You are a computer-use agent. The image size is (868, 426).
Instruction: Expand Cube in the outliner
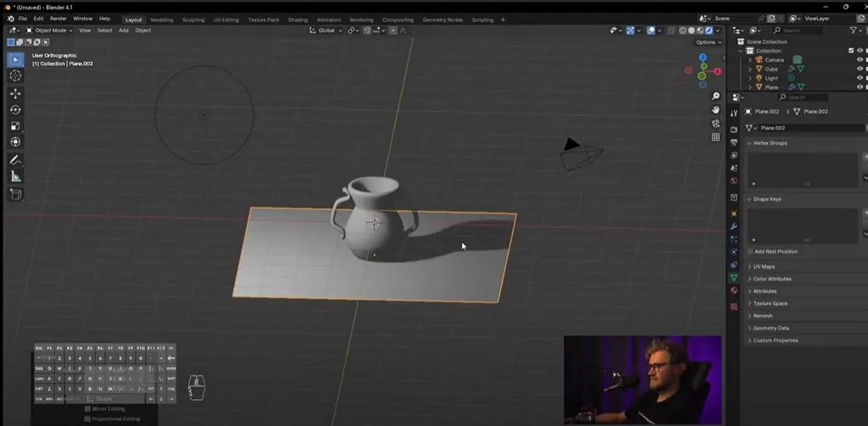coord(750,69)
